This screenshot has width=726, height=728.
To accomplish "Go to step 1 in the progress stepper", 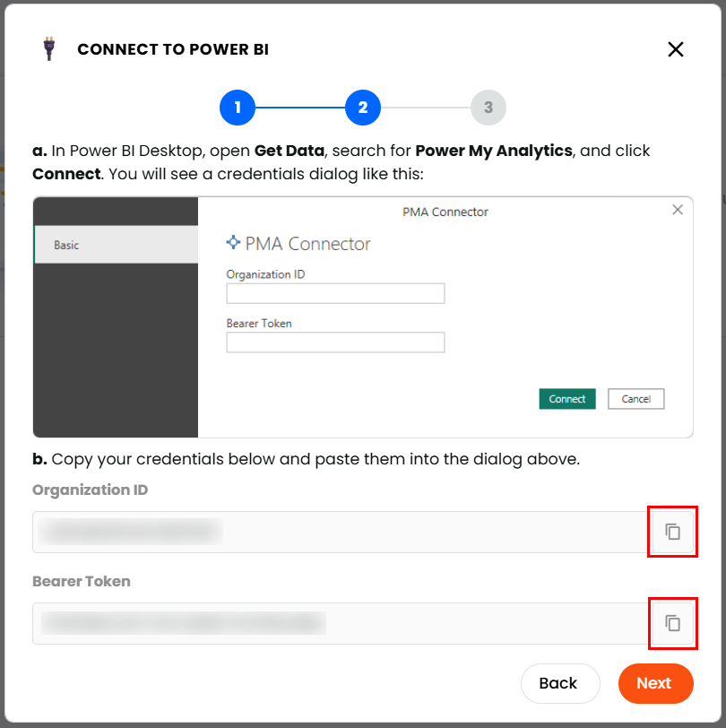I will (238, 108).
